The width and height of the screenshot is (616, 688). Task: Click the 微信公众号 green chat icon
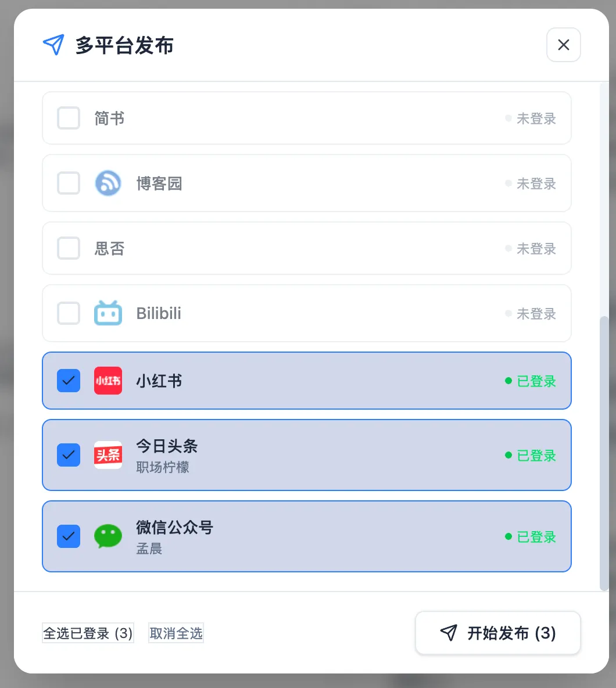pyautogui.click(x=108, y=536)
